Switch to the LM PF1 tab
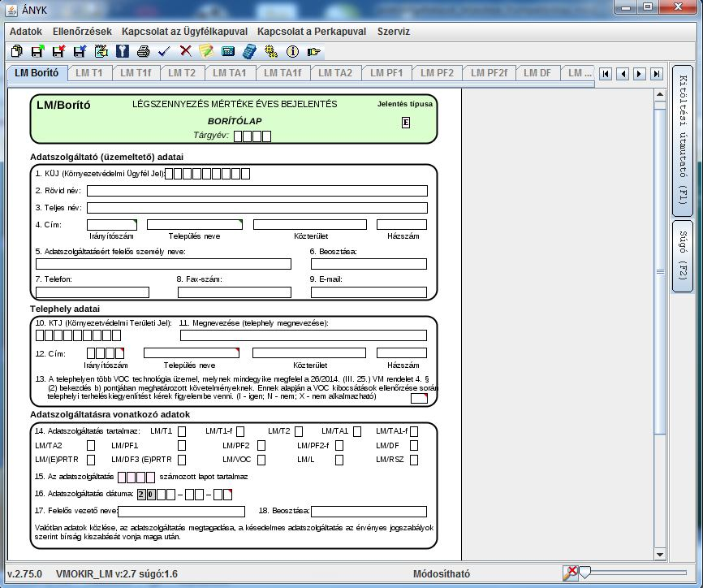This screenshot has width=703, height=588. click(x=386, y=73)
